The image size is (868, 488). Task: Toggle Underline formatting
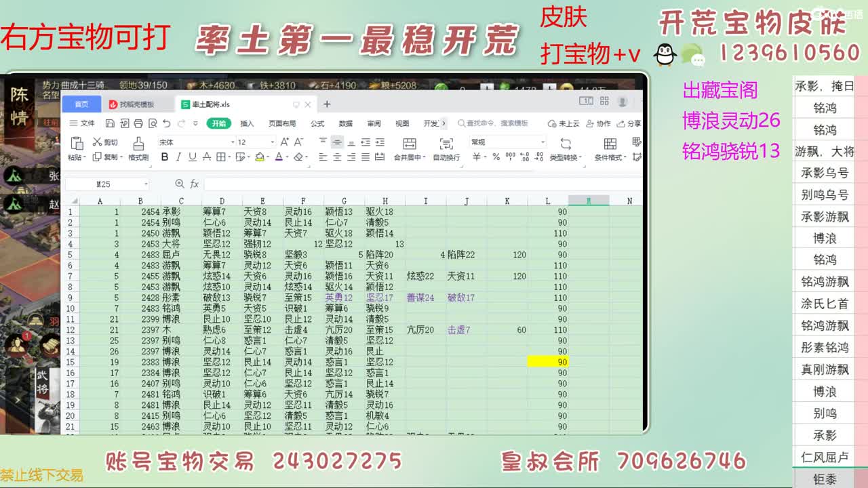192,157
